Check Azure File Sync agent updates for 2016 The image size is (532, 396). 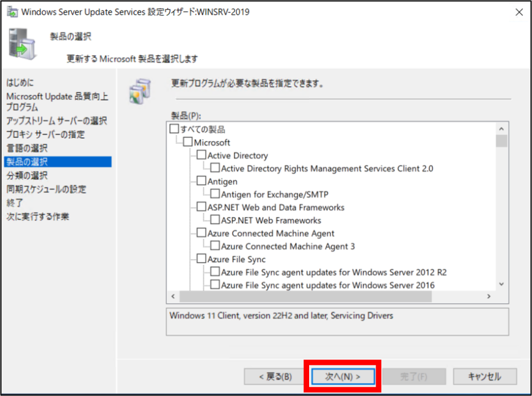click(x=215, y=284)
